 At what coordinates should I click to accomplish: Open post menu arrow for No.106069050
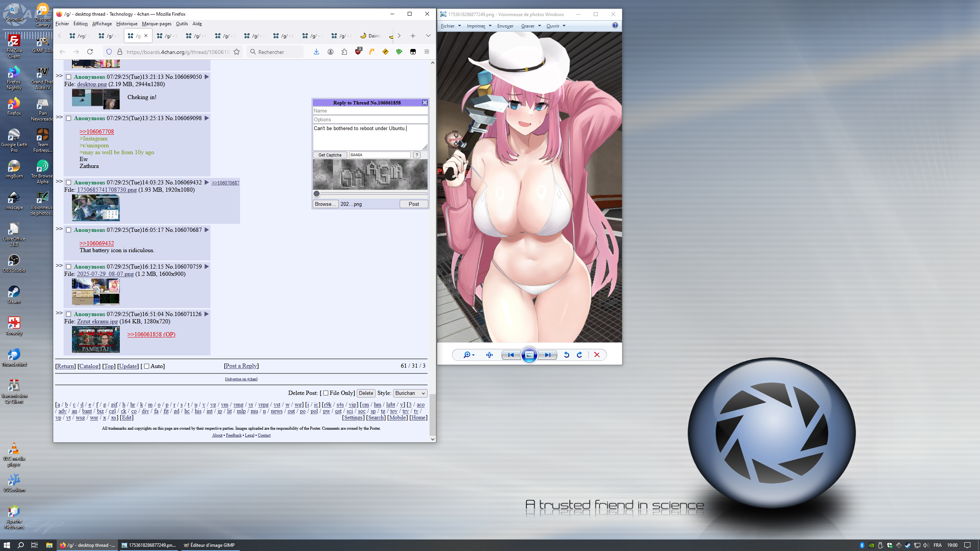(206, 77)
